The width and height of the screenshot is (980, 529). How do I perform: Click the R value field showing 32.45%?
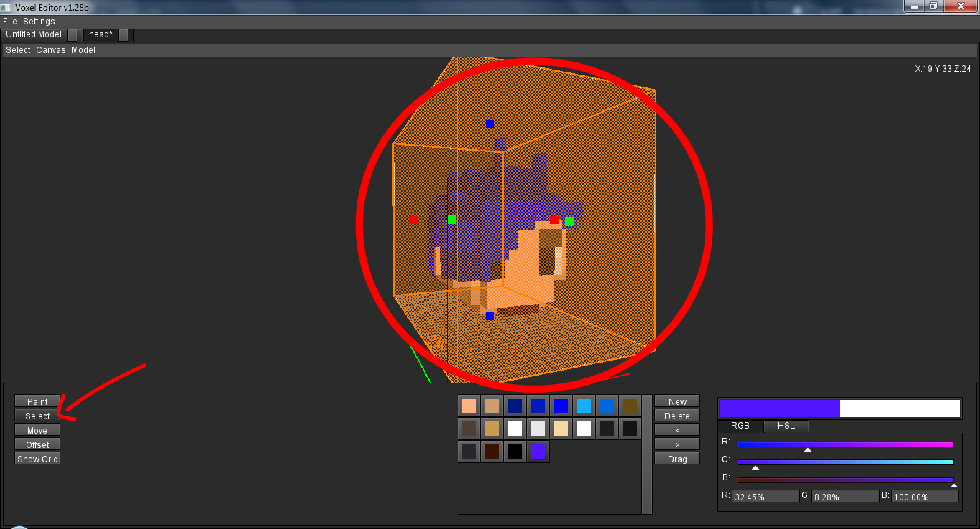click(x=765, y=497)
